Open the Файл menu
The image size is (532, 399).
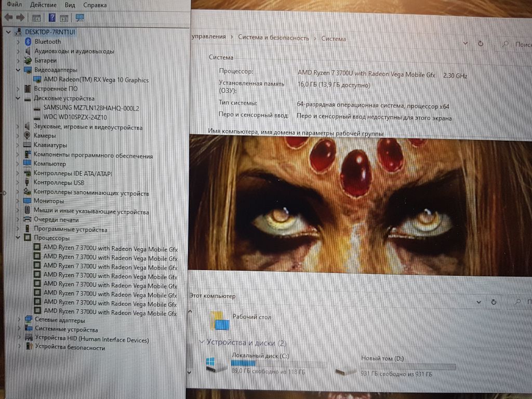[14, 4]
